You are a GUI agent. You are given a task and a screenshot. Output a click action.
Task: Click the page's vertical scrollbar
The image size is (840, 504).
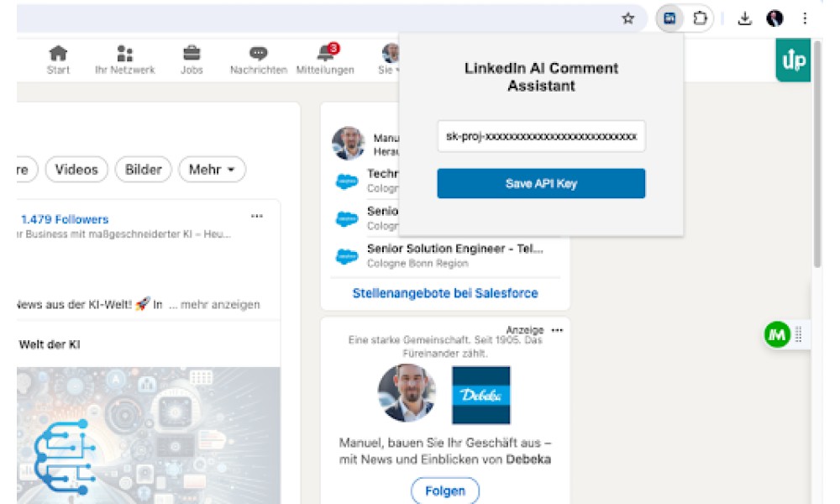817,155
